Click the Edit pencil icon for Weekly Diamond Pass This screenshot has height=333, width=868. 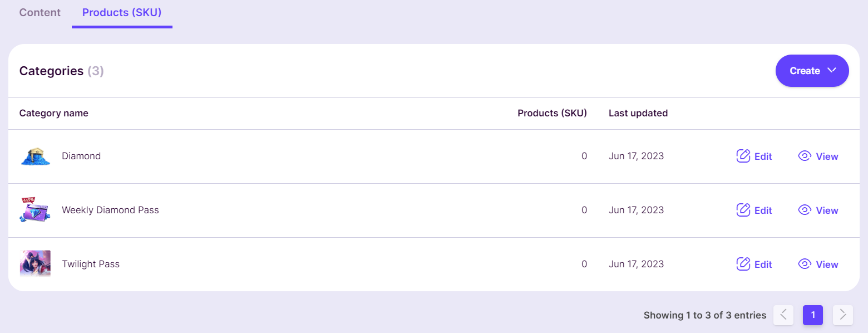tap(743, 210)
